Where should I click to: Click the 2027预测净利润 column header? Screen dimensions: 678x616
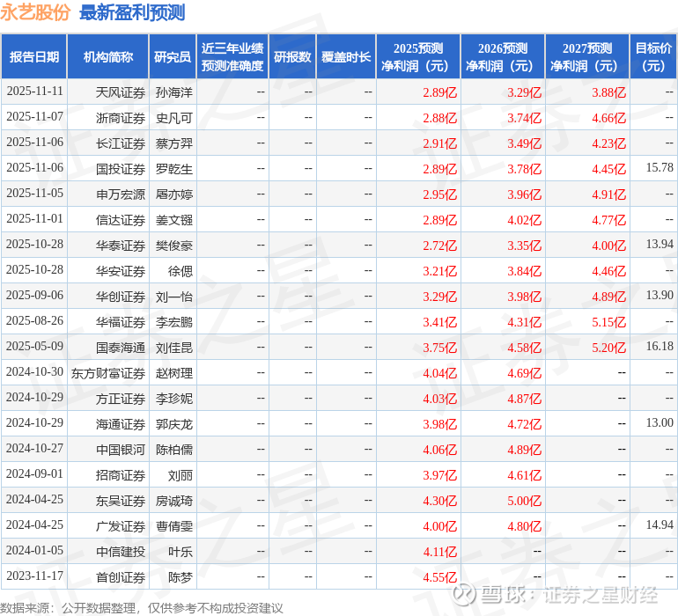tap(587, 56)
